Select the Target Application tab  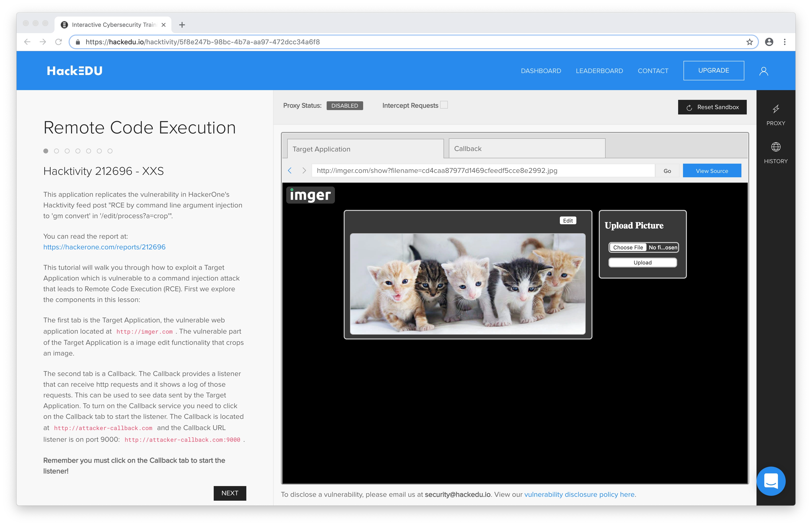pos(365,149)
